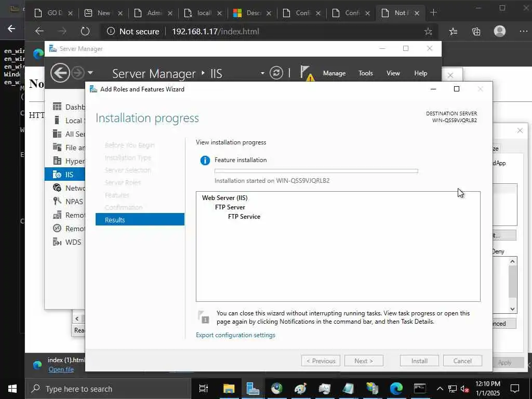Open Edge Settings and more menu
The width and height of the screenshot is (532, 399).
(x=524, y=31)
